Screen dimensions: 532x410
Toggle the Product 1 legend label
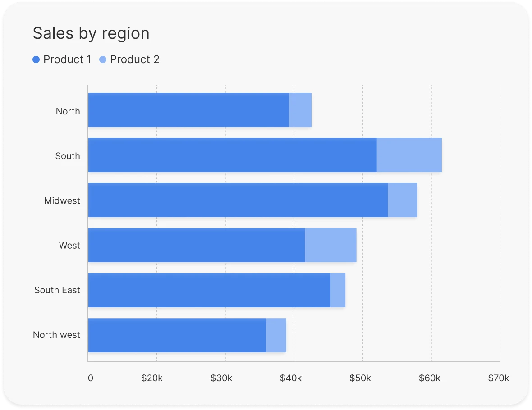click(67, 59)
